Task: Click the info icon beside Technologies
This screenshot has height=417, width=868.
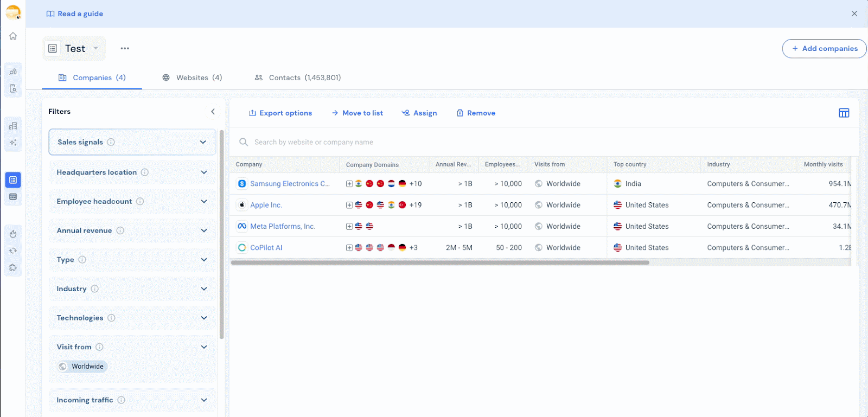Action: coord(111,318)
